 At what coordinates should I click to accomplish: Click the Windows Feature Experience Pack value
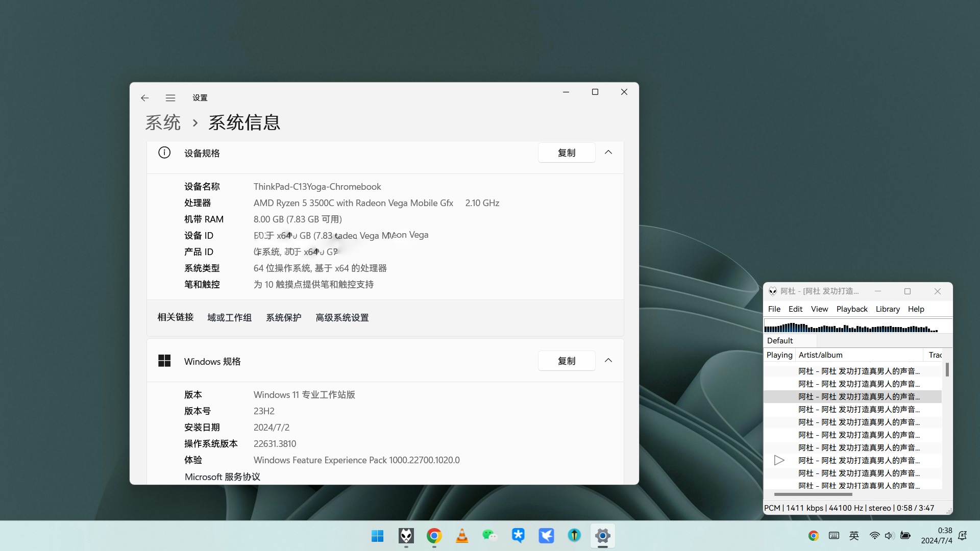357,460
